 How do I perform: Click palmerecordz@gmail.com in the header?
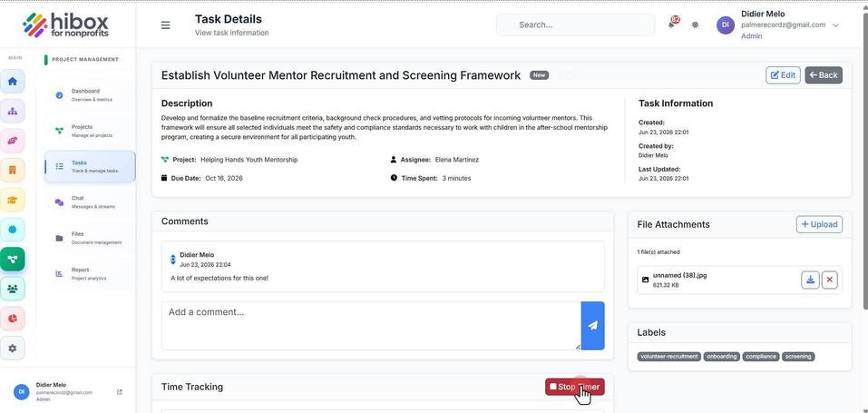(x=784, y=25)
